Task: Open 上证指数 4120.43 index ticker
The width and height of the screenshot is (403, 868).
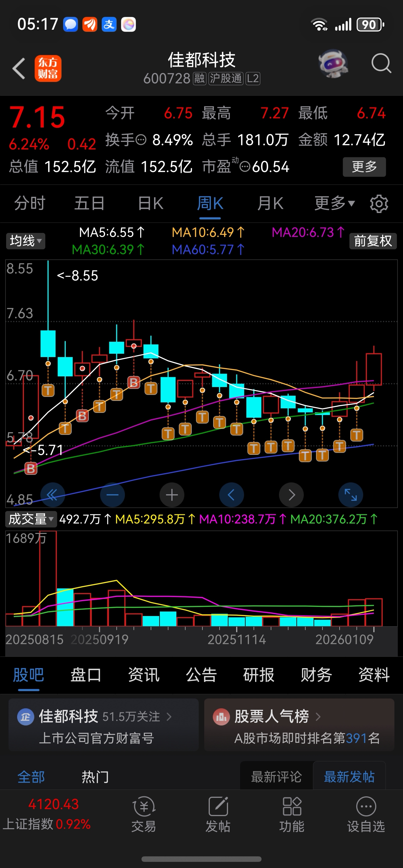Action: (x=47, y=814)
